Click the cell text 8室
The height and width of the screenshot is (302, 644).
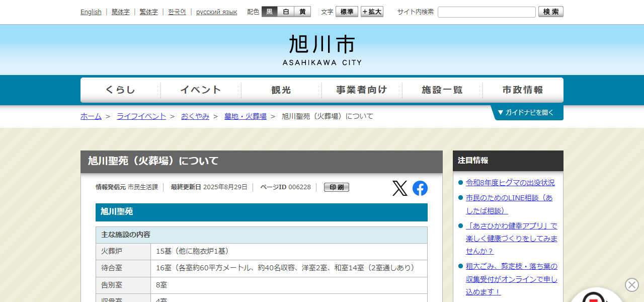click(x=162, y=285)
